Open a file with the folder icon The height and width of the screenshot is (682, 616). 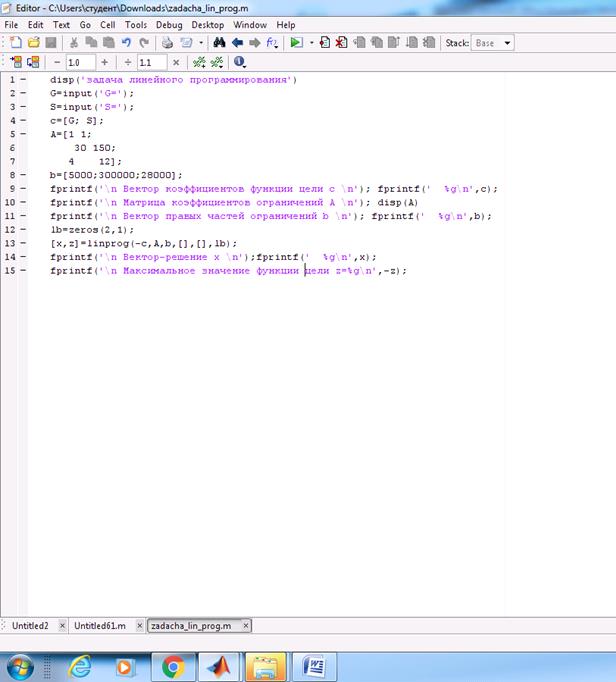33,43
